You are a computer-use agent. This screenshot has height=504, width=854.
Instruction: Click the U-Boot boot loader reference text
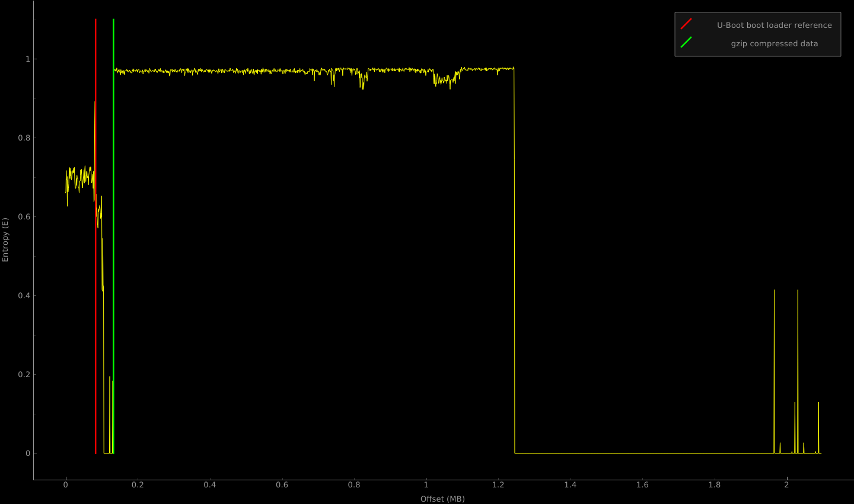[x=774, y=25]
